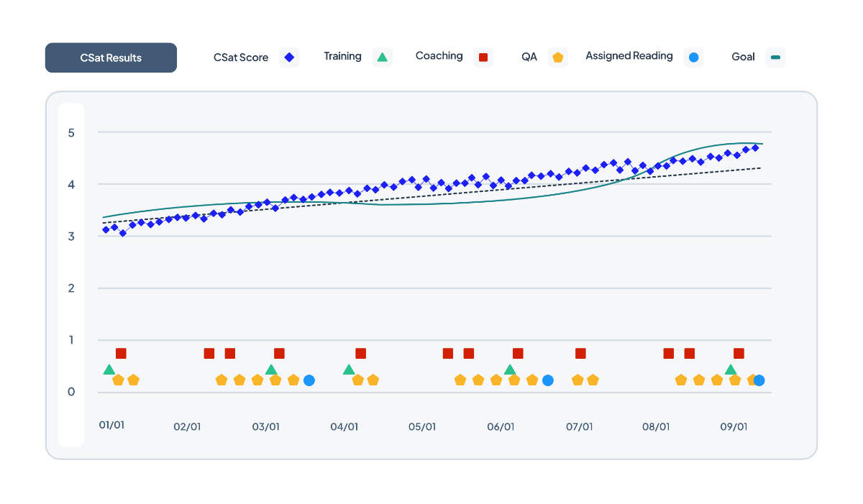The width and height of the screenshot is (863, 504).
Task: Click the blue diamond CSat Score legend icon
Action: point(289,58)
